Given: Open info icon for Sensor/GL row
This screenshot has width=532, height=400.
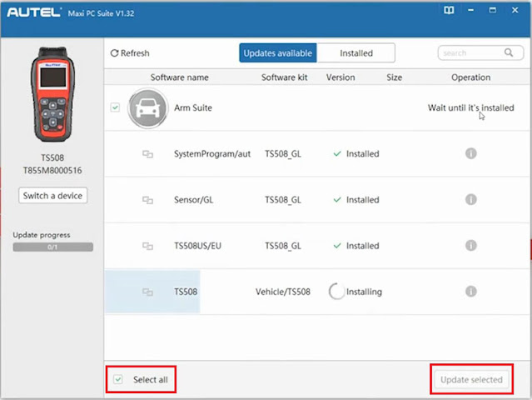Looking at the screenshot, I should [x=470, y=199].
